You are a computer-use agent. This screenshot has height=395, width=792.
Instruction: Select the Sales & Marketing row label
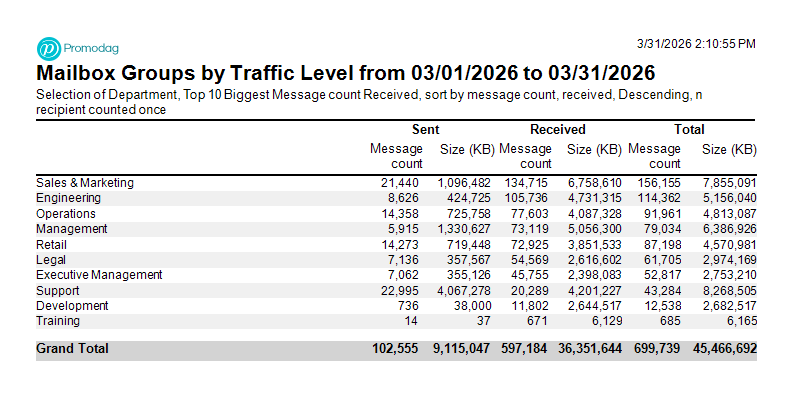(85, 183)
